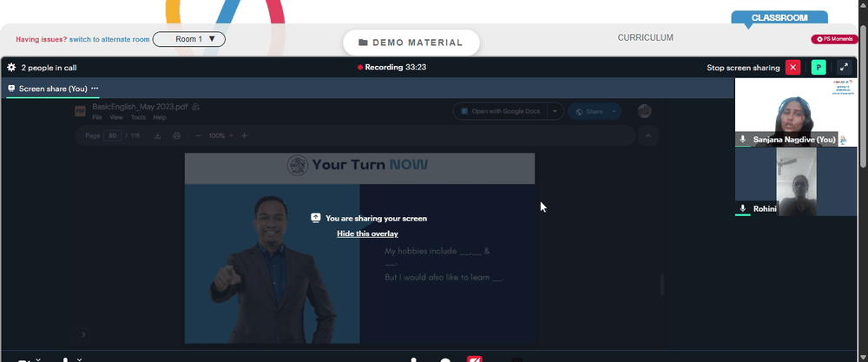This screenshot has height=362, width=868.
Task: Click the green P profile badge
Action: [x=819, y=68]
